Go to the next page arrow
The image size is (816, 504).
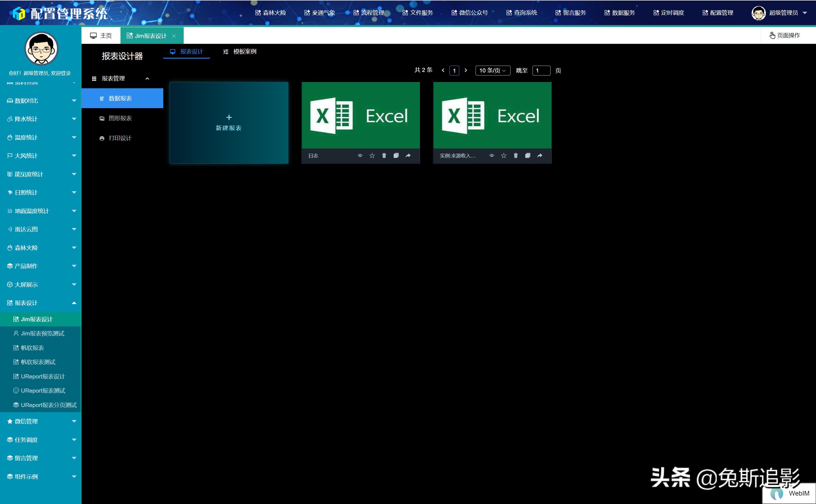[x=466, y=70]
